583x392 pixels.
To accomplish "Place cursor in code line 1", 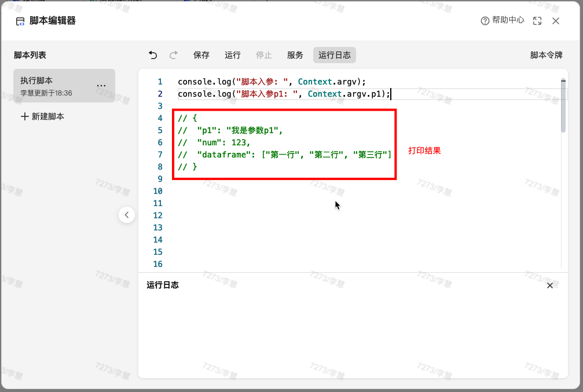I will 272,82.
